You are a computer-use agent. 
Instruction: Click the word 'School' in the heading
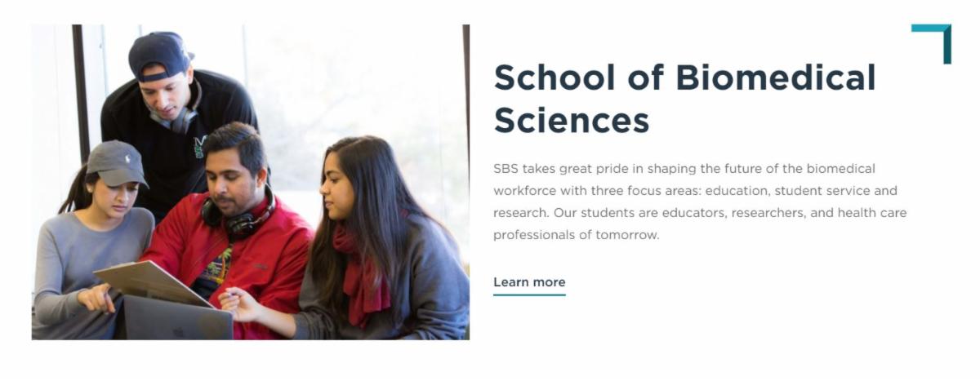pos(555,78)
